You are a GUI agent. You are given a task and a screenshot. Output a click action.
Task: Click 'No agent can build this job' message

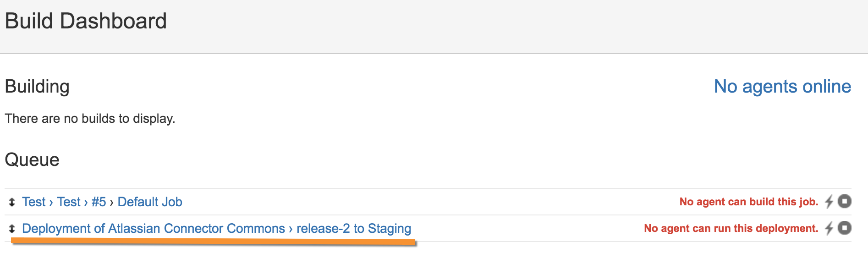click(749, 202)
